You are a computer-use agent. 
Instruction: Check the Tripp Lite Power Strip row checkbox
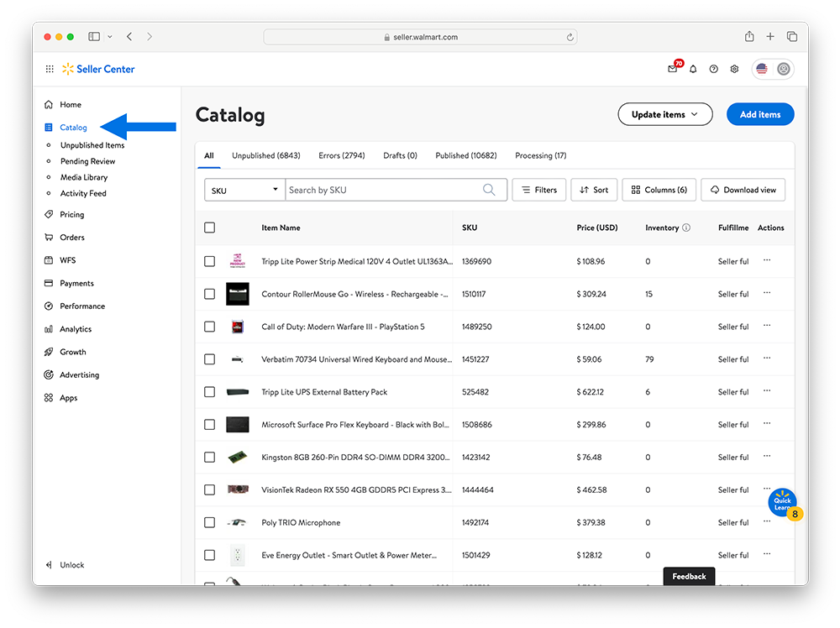pos(209,261)
